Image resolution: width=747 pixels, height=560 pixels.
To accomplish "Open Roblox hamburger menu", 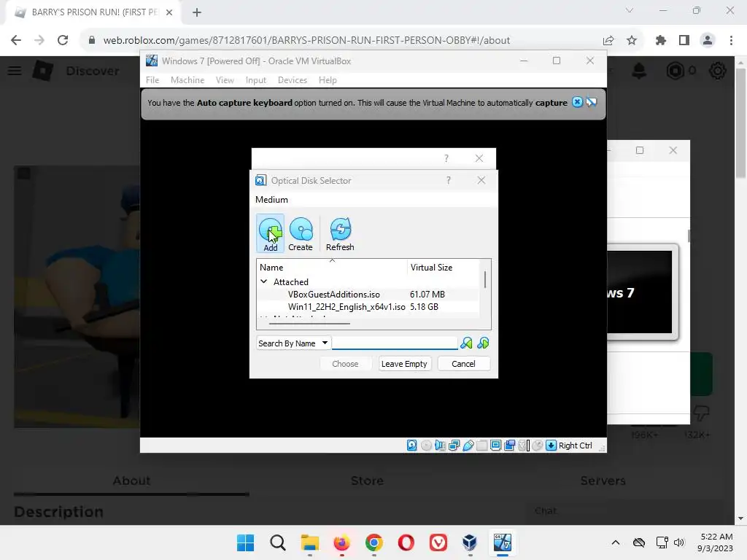I will pos(15,71).
